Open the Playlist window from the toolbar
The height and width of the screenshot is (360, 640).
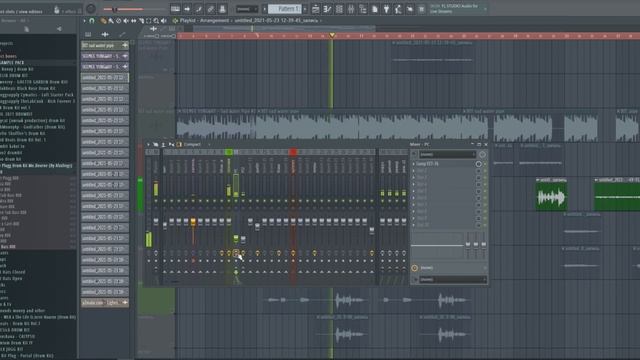[316, 9]
